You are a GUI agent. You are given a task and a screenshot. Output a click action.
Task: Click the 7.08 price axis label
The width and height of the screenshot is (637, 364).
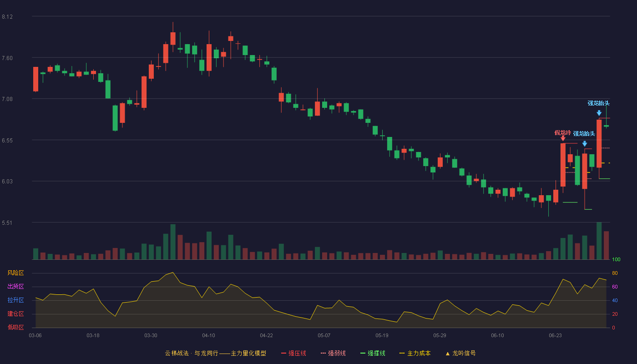pyautogui.click(x=7, y=99)
